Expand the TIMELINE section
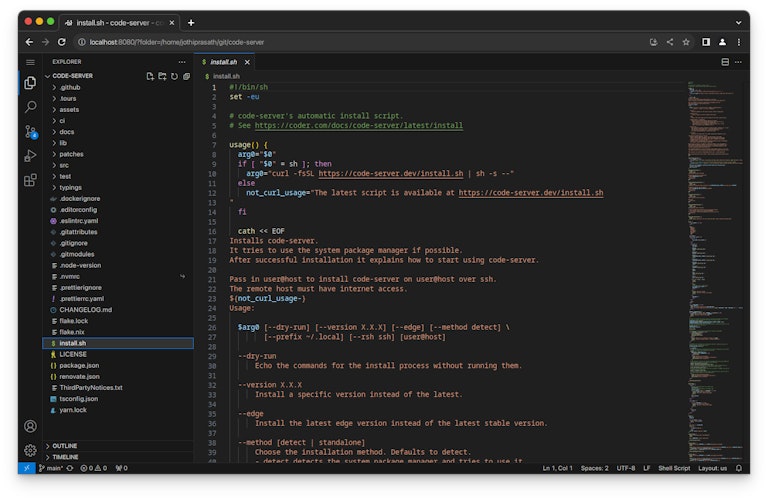 coord(65,457)
